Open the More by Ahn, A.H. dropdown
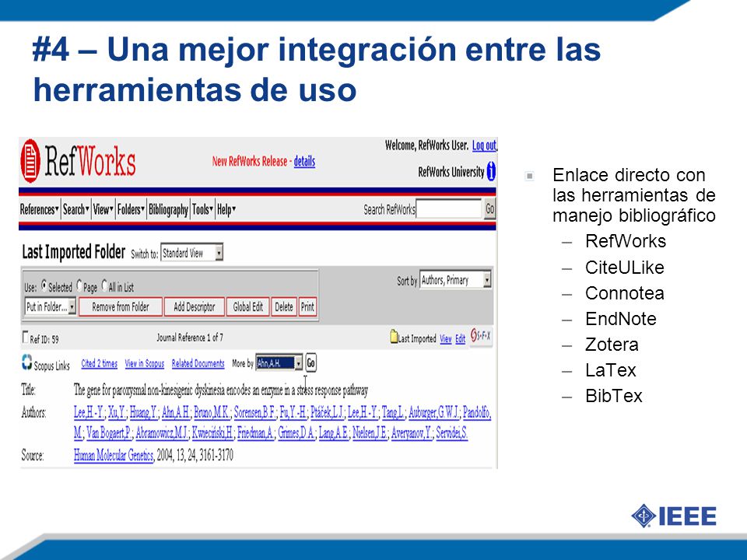 pos(279,363)
